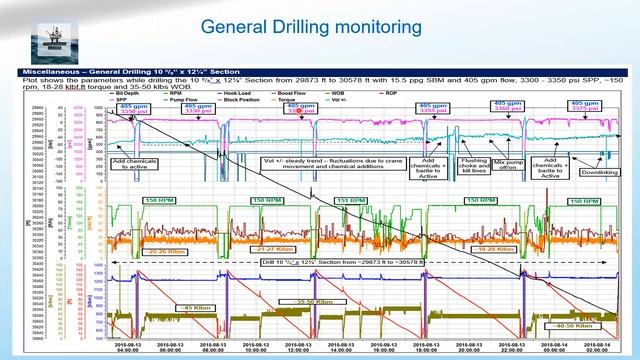Click the '2015-08-13 18:00:00' time axis label
640x360 pixels.
coord(426,347)
